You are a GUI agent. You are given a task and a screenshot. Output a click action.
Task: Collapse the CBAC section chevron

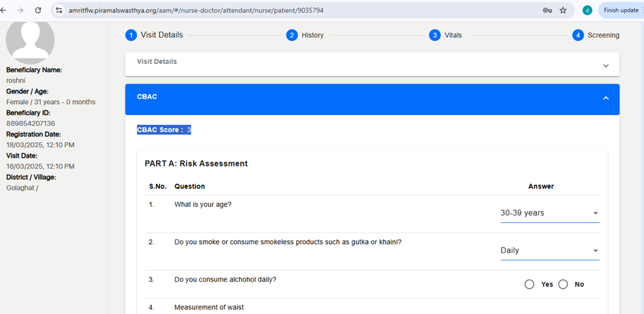pos(606,98)
